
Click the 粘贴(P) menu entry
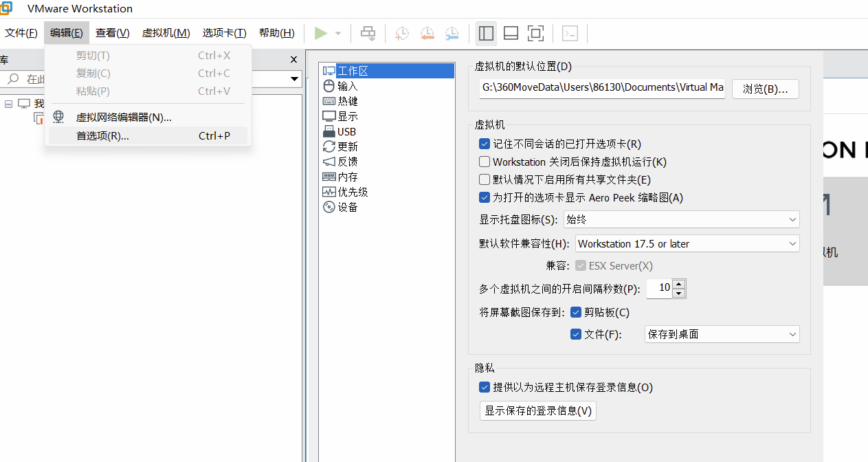point(148,91)
